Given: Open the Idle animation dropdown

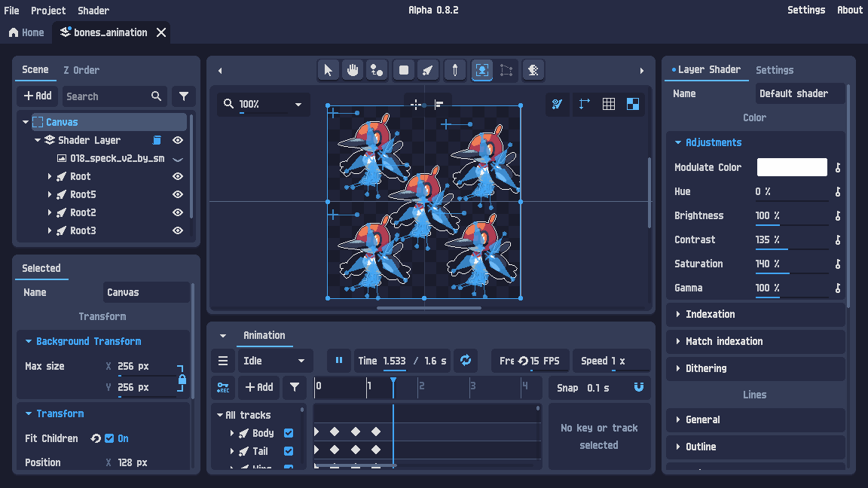Looking at the screenshot, I should pos(274,361).
